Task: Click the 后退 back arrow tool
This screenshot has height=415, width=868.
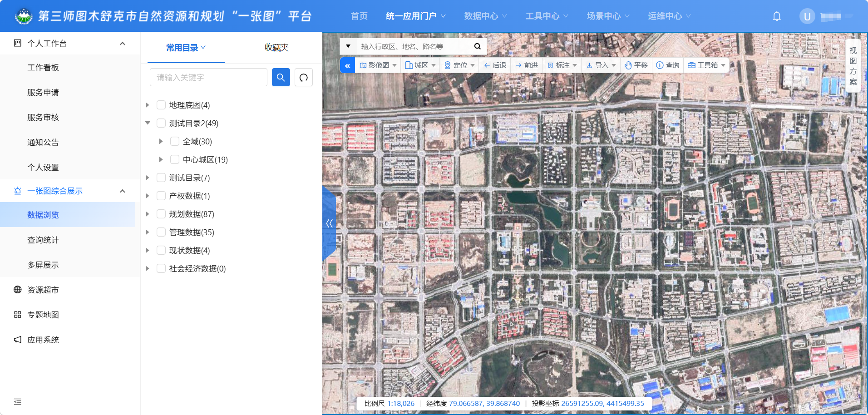Action: [495, 65]
